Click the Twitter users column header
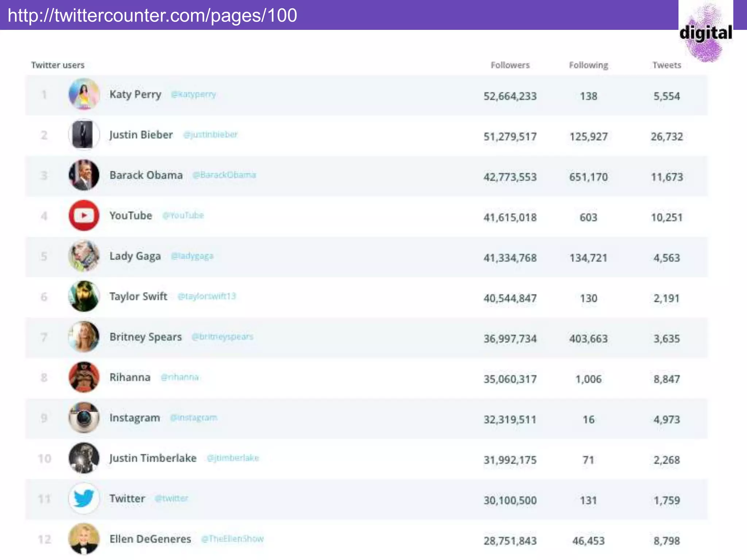Image resolution: width=747 pixels, height=560 pixels. click(58, 65)
